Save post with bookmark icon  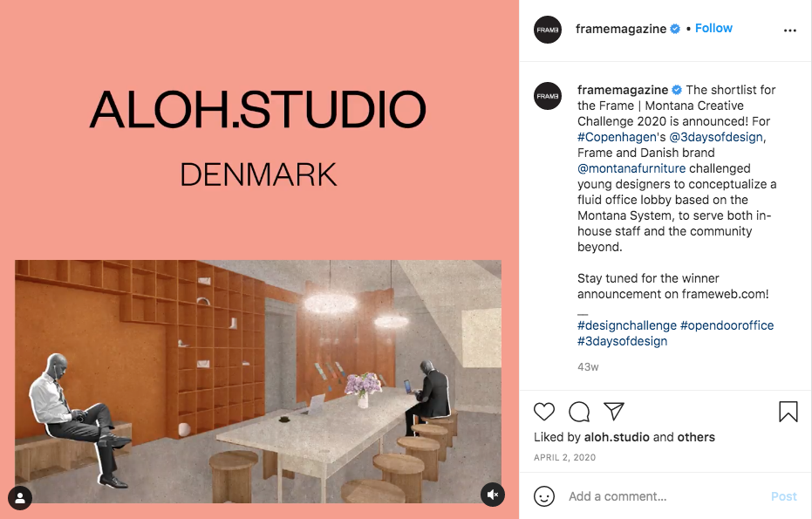click(x=788, y=412)
